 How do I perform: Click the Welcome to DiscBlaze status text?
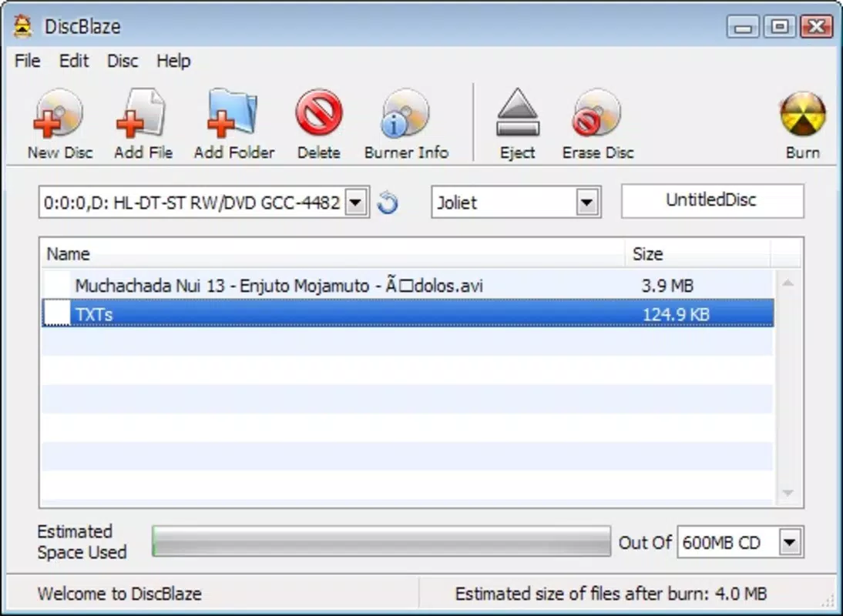[119, 594]
